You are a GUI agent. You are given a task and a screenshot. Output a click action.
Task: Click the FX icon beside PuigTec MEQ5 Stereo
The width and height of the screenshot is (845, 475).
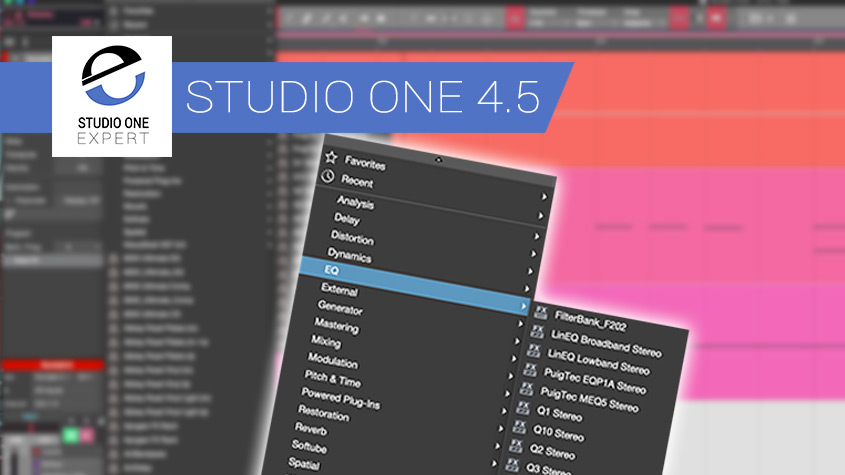click(x=527, y=389)
